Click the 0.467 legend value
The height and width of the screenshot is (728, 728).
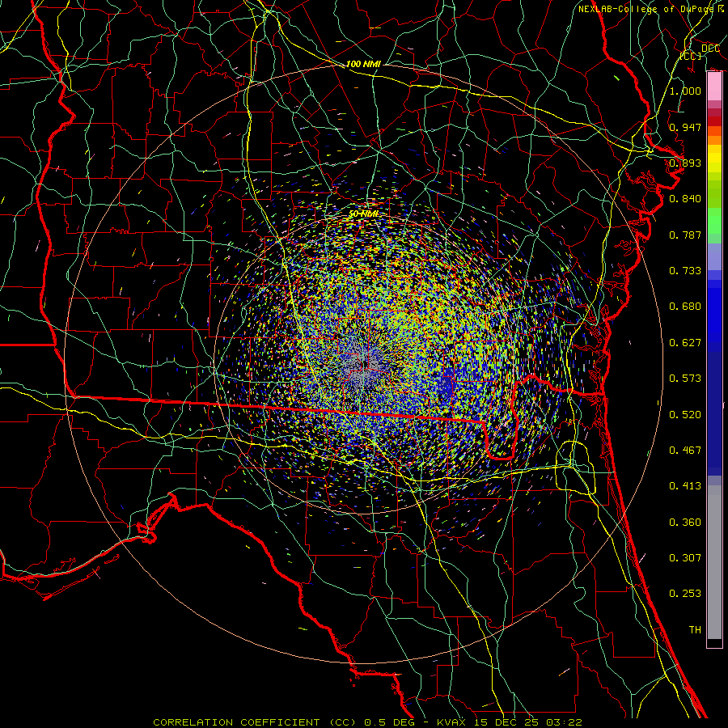point(685,451)
